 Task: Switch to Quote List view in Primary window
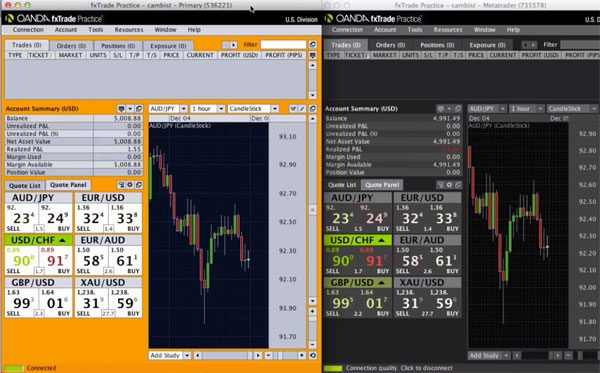click(x=25, y=186)
